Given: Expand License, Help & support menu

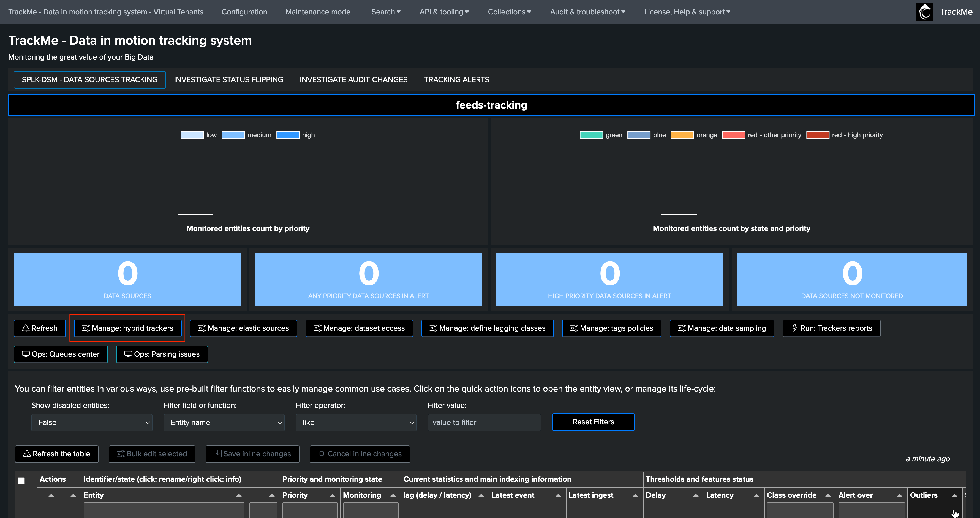Looking at the screenshot, I should pyautogui.click(x=687, y=12).
